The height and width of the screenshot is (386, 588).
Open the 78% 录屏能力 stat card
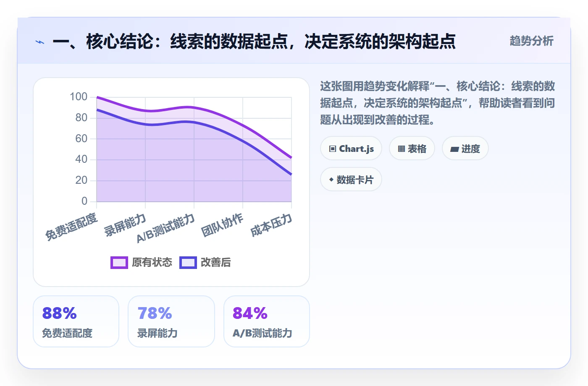(x=171, y=321)
